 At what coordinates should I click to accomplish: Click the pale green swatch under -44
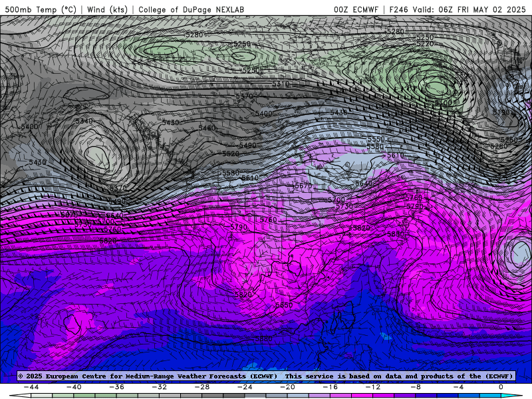41,396
